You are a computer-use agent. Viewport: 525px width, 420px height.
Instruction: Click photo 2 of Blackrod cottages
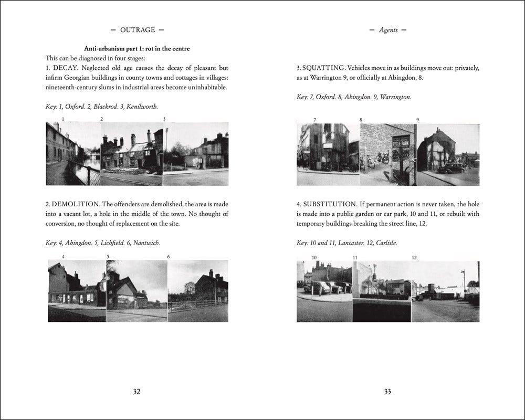tap(132, 154)
